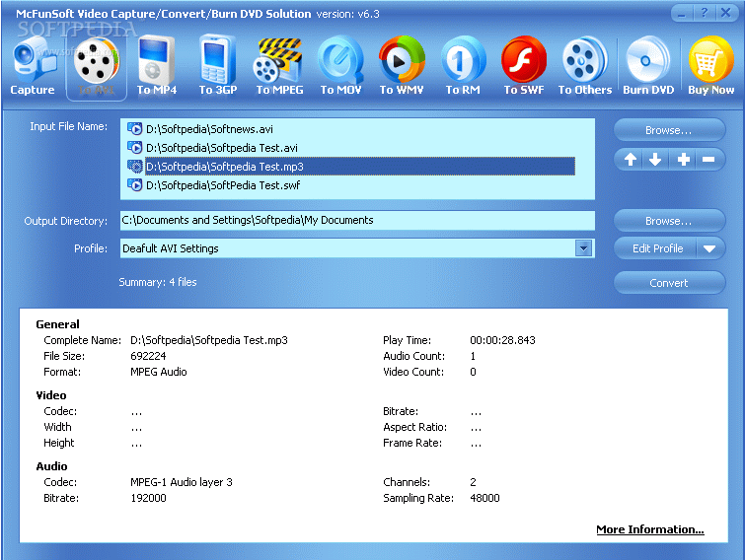The image size is (745, 560).
Task: Click the audio Bitrate value 192000
Action: point(148,498)
